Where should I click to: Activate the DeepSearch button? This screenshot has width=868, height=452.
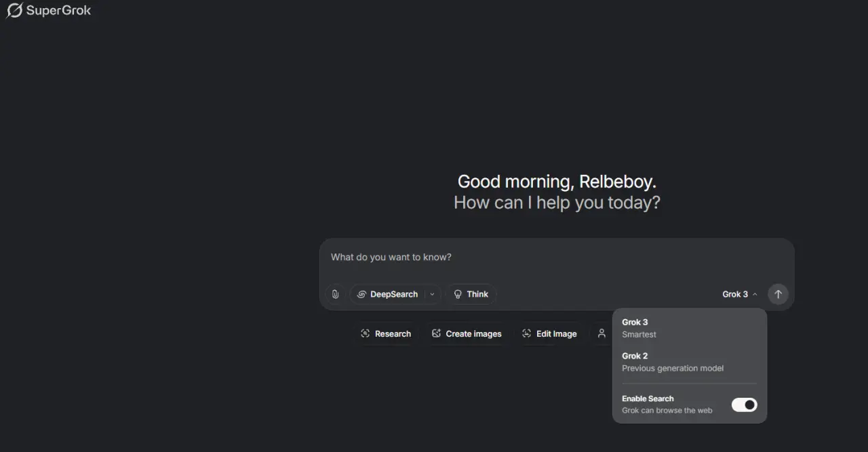[387, 294]
